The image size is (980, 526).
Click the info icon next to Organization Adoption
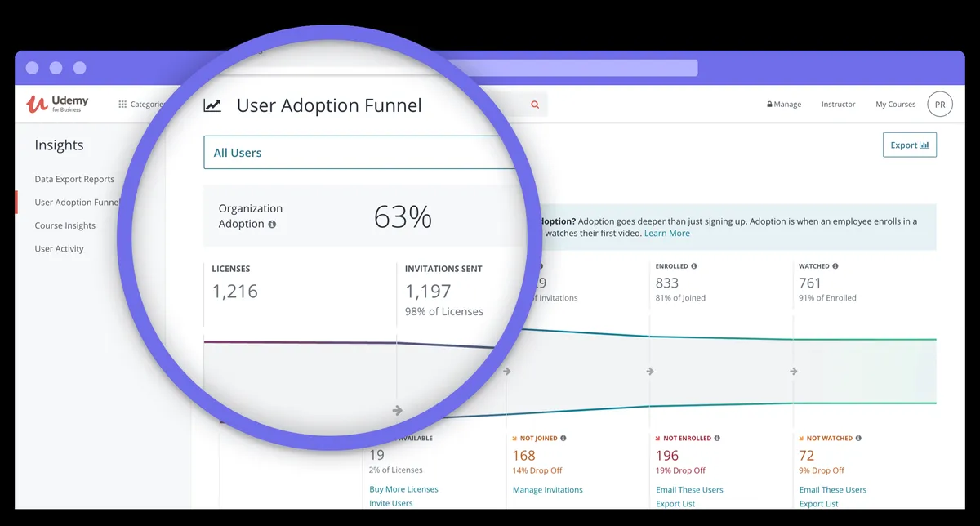[272, 224]
